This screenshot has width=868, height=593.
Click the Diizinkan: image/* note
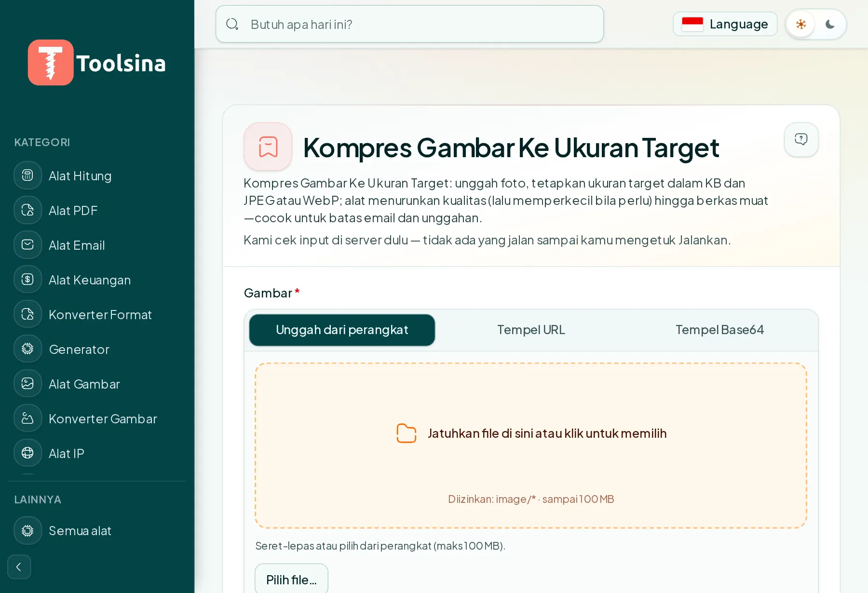pos(531,499)
